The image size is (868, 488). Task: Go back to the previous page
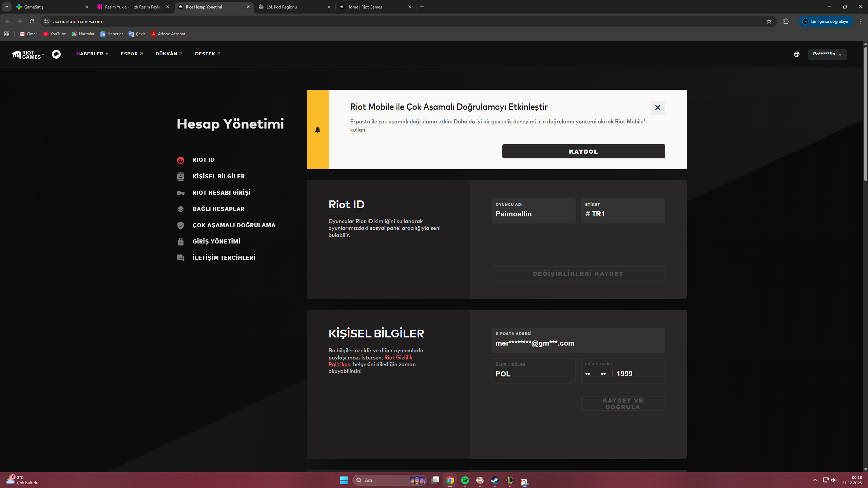coord(7,21)
